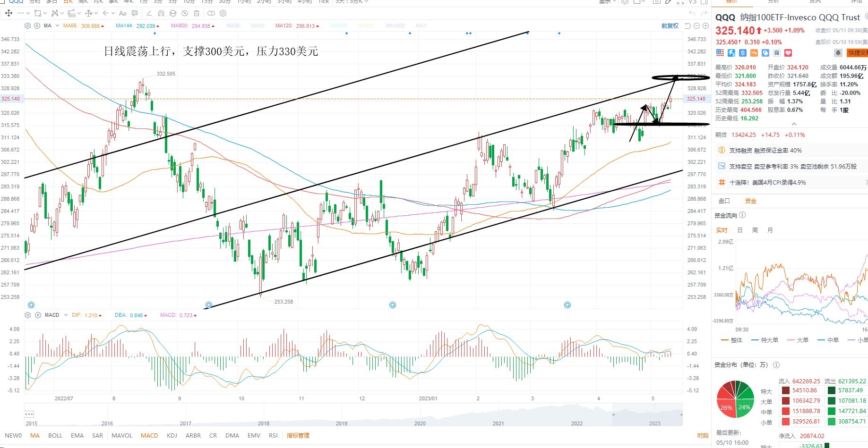Open the capital flow info icon
The image size is (868, 448).
(742, 215)
